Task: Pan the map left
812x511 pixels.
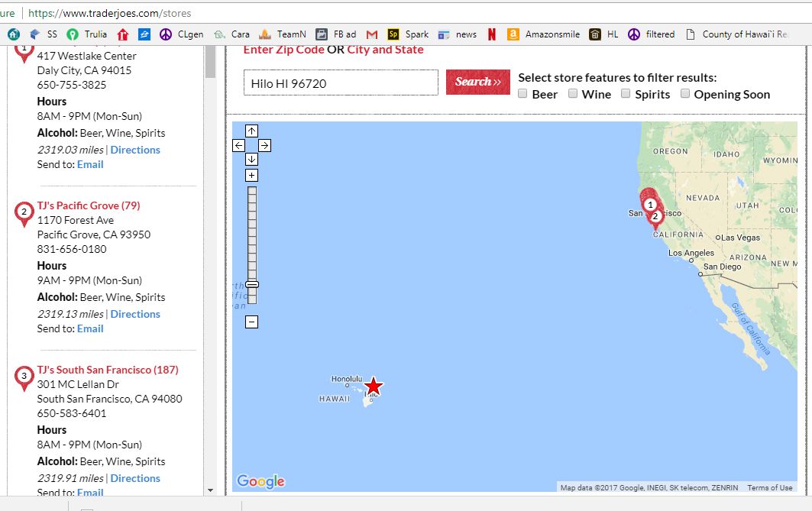Action: click(x=239, y=145)
